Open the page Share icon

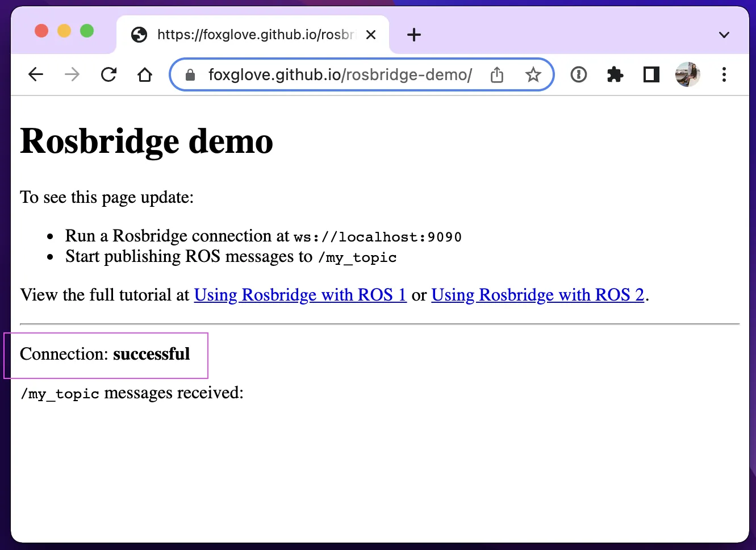[496, 74]
